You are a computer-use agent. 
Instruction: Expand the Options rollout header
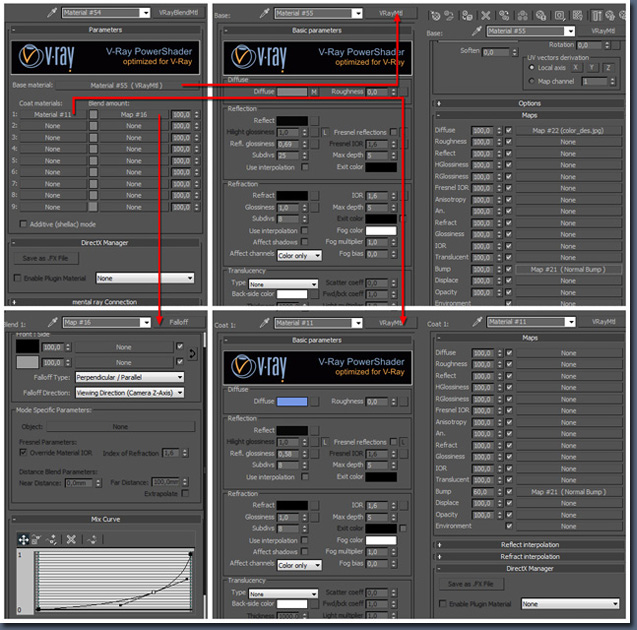528,103
